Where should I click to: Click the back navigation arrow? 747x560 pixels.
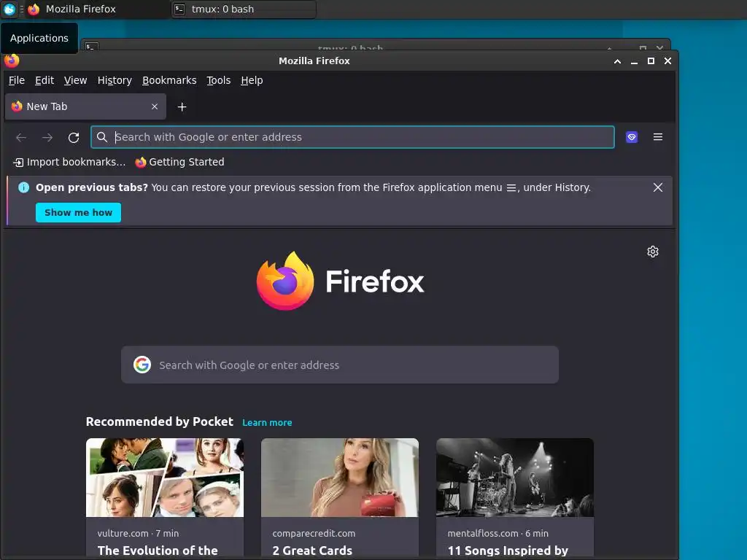pyautogui.click(x=21, y=138)
